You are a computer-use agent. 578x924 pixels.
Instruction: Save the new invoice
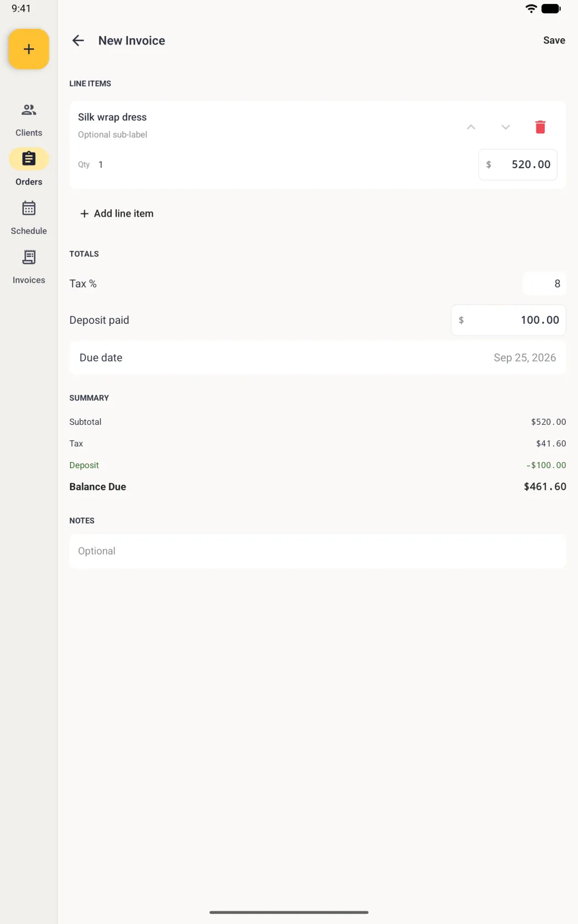pos(554,41)
